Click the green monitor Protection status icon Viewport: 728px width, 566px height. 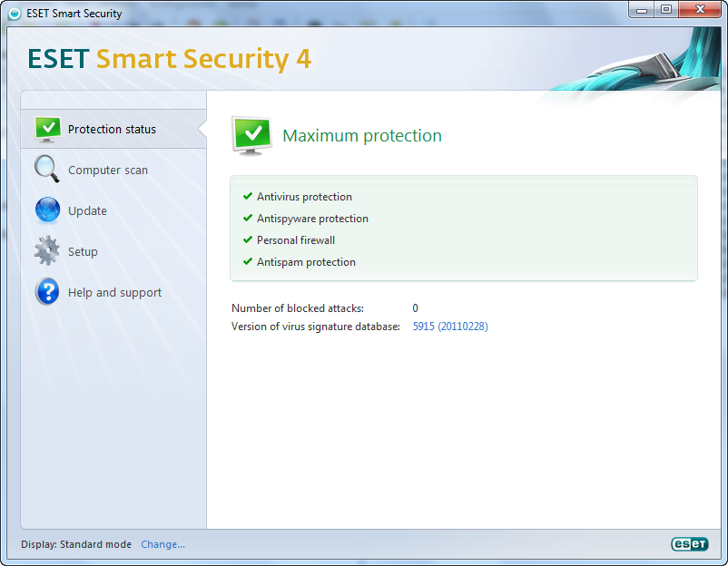click(47, 130)
